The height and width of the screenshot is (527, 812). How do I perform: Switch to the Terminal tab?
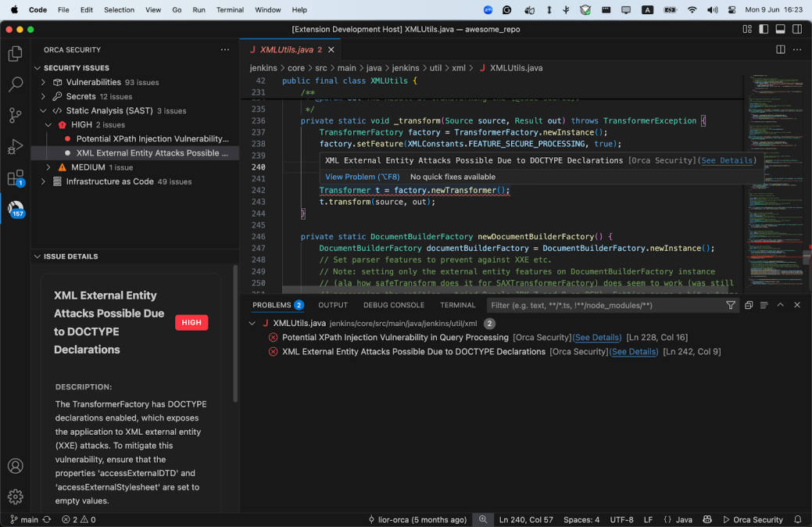[457, 305]
